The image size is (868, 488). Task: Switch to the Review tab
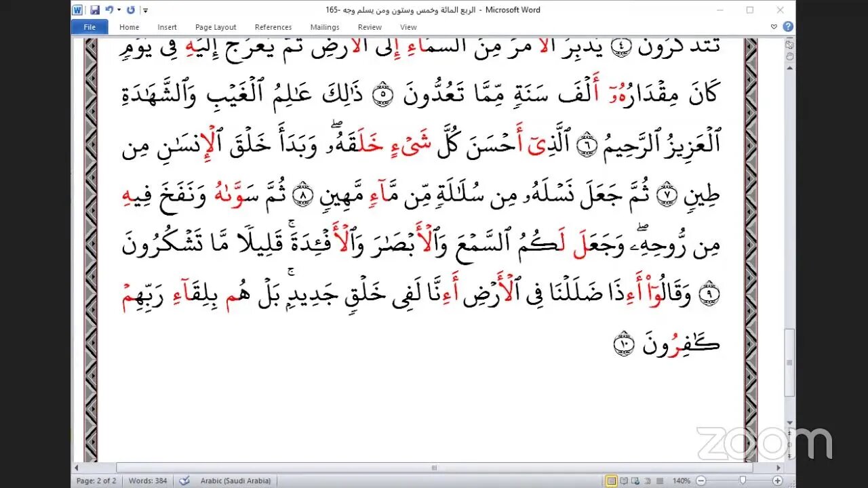370,27
